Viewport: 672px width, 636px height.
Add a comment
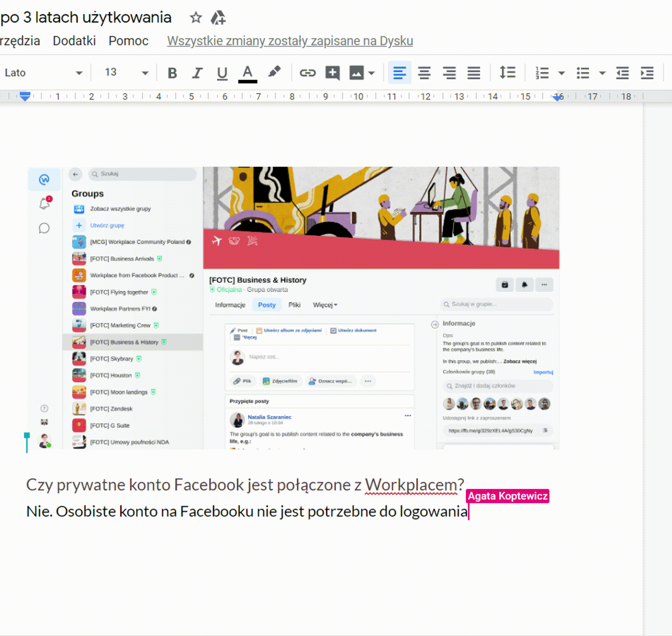[332, 73]
